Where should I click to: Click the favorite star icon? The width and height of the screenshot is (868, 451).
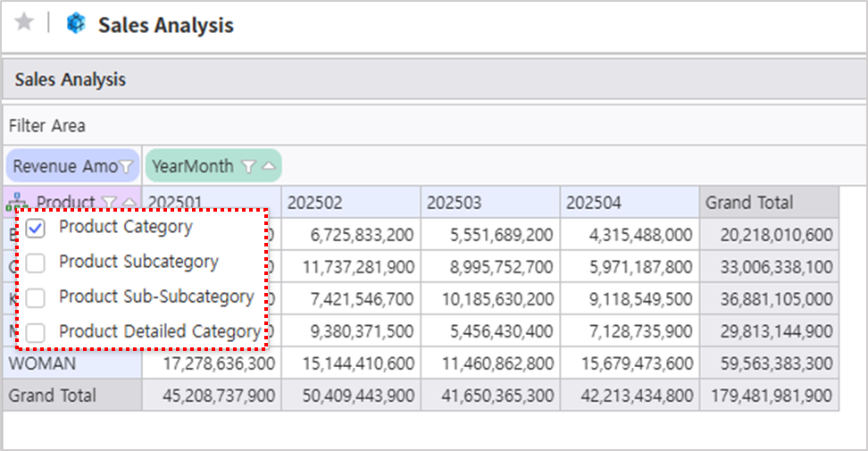24,22
